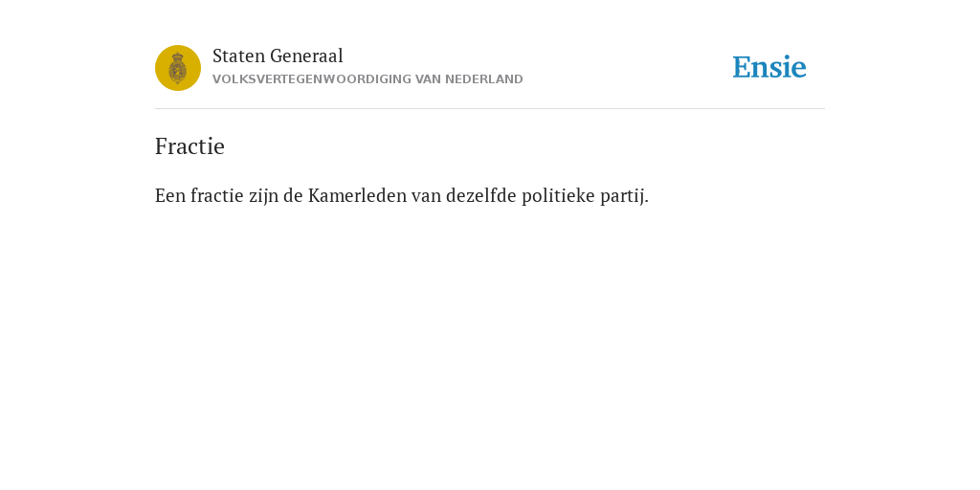Click the definition sentence about Kamerleden
The image size is (980, 490).
(x=402, y=196)
